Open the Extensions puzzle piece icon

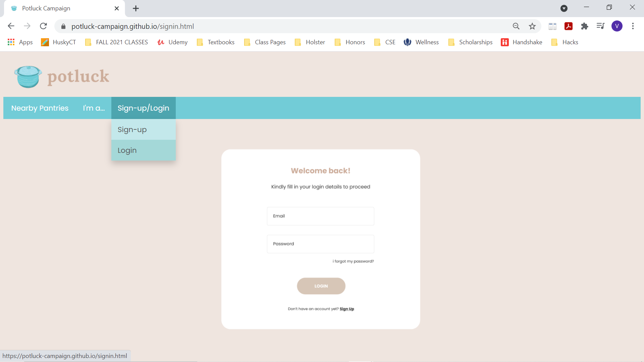tap(585, 26)
